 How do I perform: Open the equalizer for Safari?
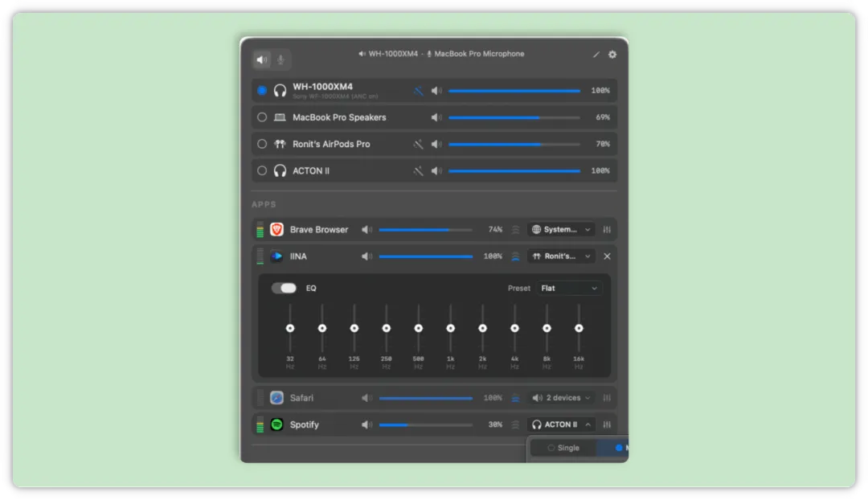coord(607,398)
